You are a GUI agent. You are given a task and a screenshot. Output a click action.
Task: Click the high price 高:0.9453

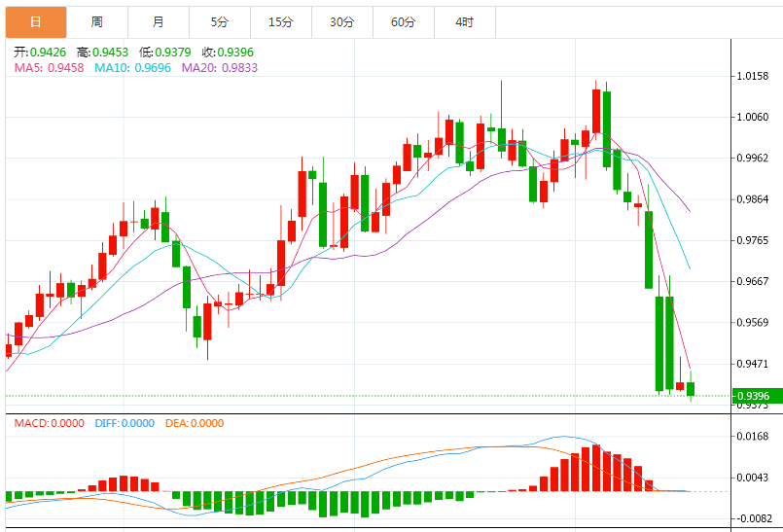click(x=102, y=53)
